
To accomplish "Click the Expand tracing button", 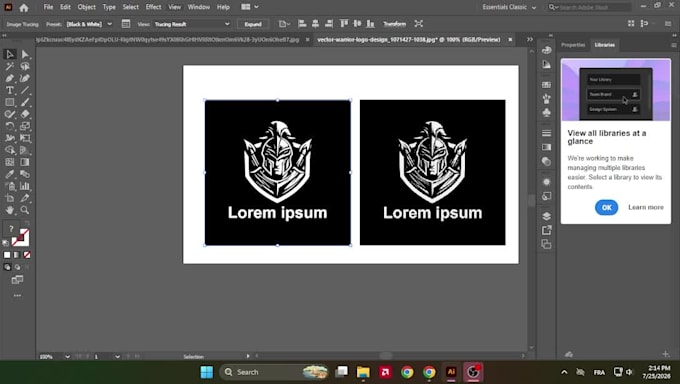I will [x=253, y=24].
